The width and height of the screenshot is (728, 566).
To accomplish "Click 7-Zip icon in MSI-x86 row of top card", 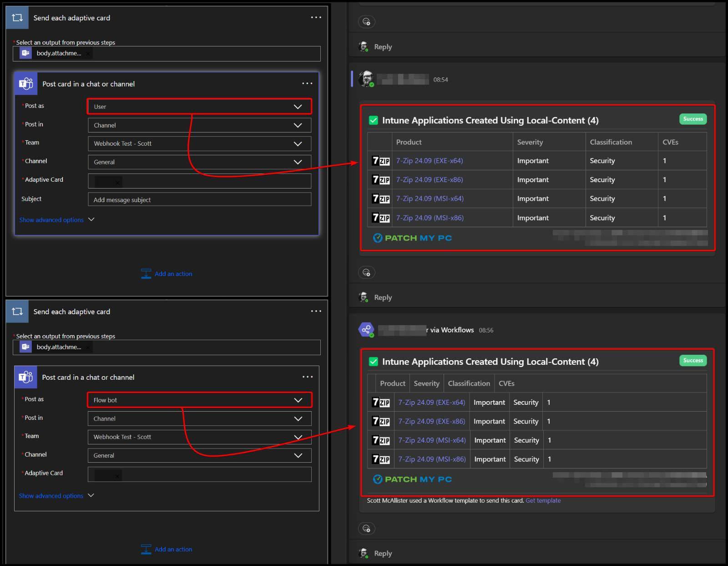I will (x=381, y=218).
